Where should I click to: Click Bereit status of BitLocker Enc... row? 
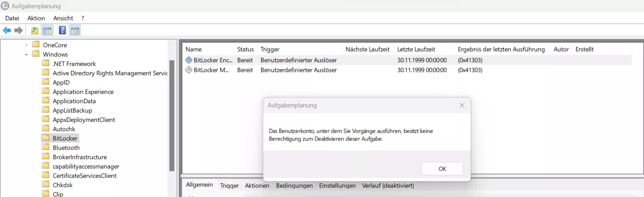pyautogui.click(x=245, y=60)
